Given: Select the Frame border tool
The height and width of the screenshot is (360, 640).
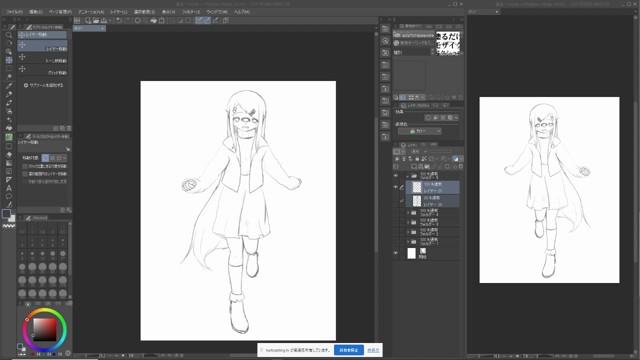Looking at the screenshot, I should [x=9, y=171].
